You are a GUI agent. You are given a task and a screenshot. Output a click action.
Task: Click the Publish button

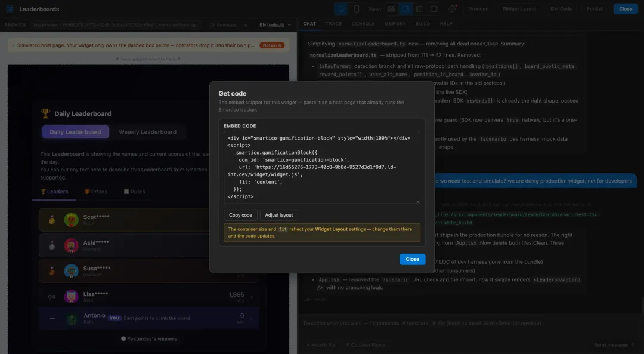(x=595, y=8)
